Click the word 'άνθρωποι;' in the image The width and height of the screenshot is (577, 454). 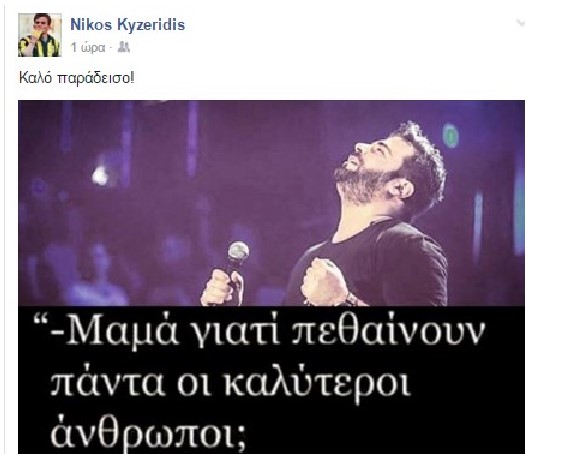pos(148,433)
